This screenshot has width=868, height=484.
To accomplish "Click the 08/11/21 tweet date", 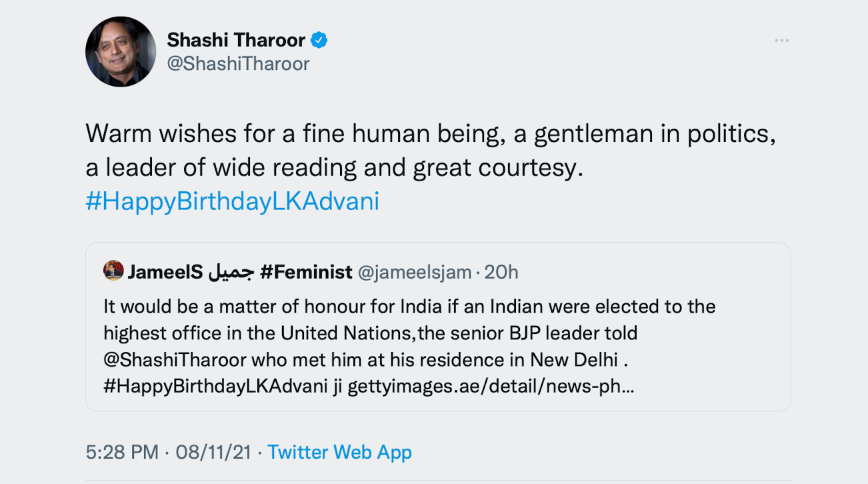I will [213, 452].
